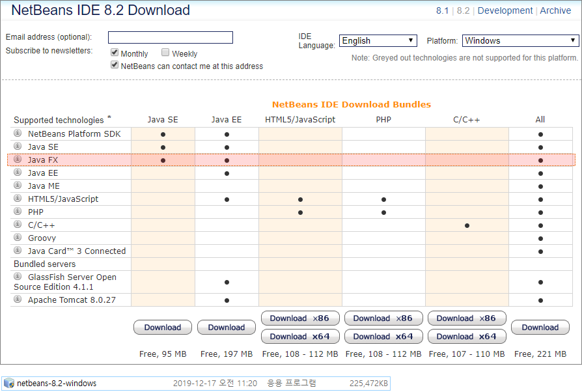
Task: Uncheck the Monthly newsletter checkbox
Action: (x=115, y=52)
